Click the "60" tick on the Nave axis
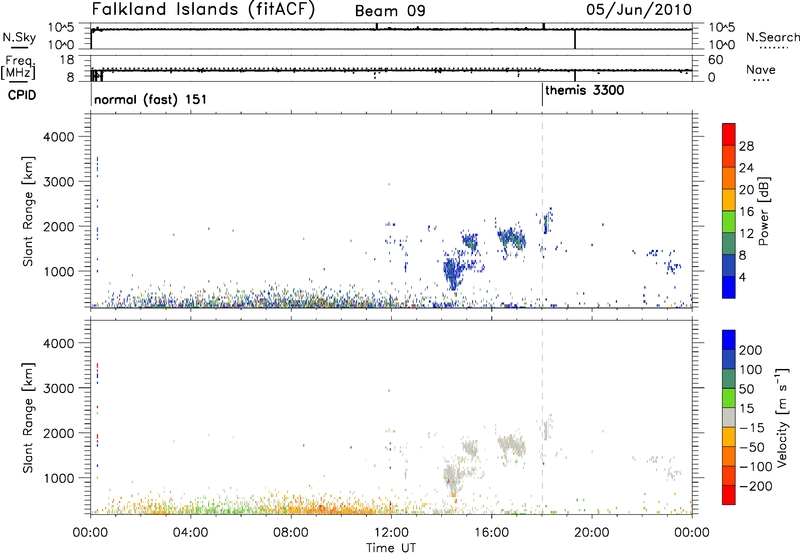Viewport: 800px width, 554px height. click(x=716, y=60)
